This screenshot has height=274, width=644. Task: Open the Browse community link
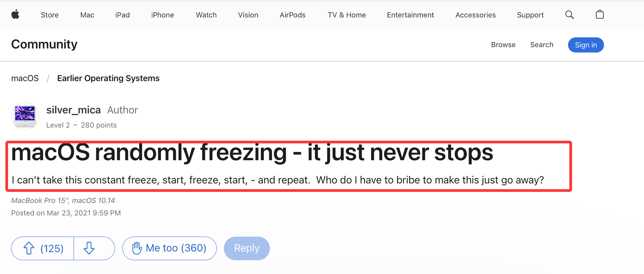pos(503,45)
